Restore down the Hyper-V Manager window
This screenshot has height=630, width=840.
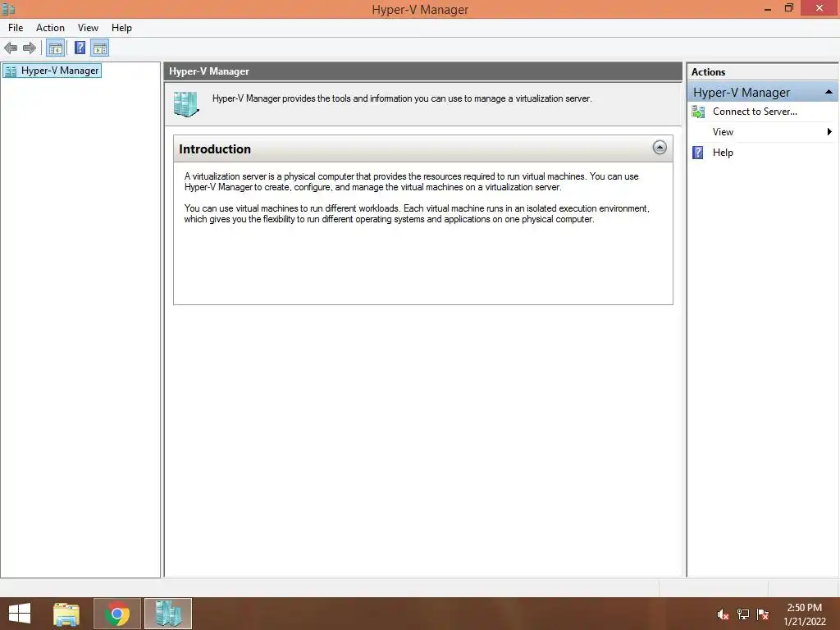[x=788, y=8]
